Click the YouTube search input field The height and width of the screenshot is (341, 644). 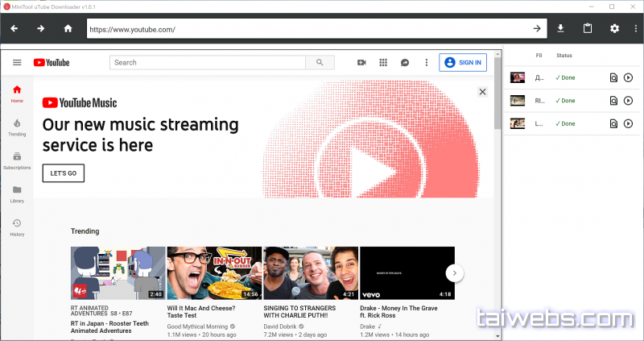pyautogui.click(x=208, y=62)
